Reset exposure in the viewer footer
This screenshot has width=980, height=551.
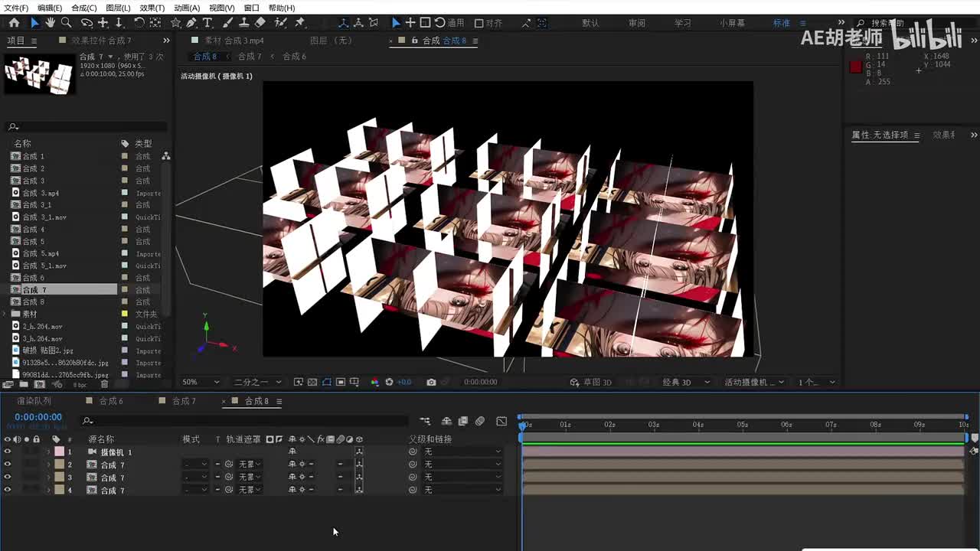389,382
